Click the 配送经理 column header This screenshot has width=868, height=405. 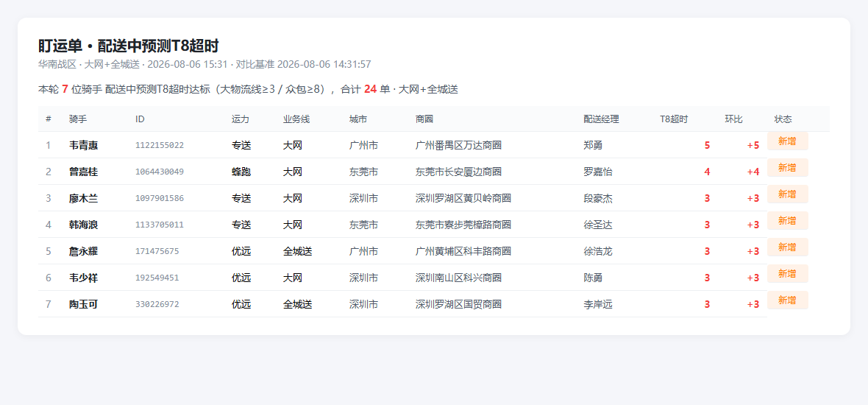tap(601, 119)
